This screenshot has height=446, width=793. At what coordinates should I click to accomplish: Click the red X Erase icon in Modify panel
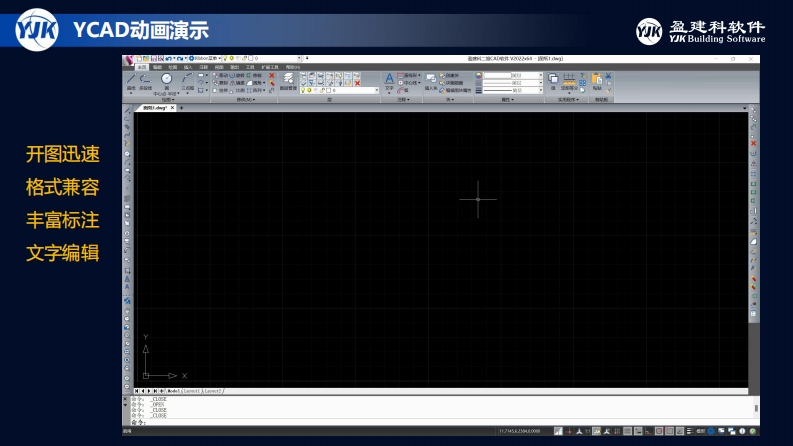pos(272,75)
